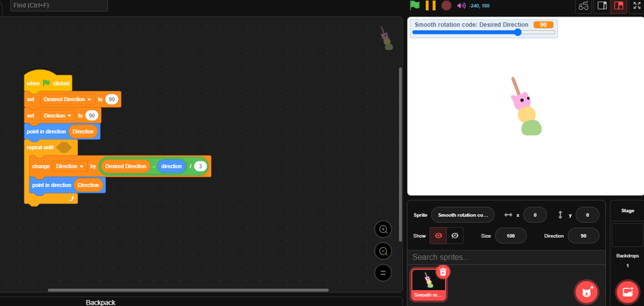Select the 'when flag clicked' hat block
644x306 pixels.
[48, 83]
